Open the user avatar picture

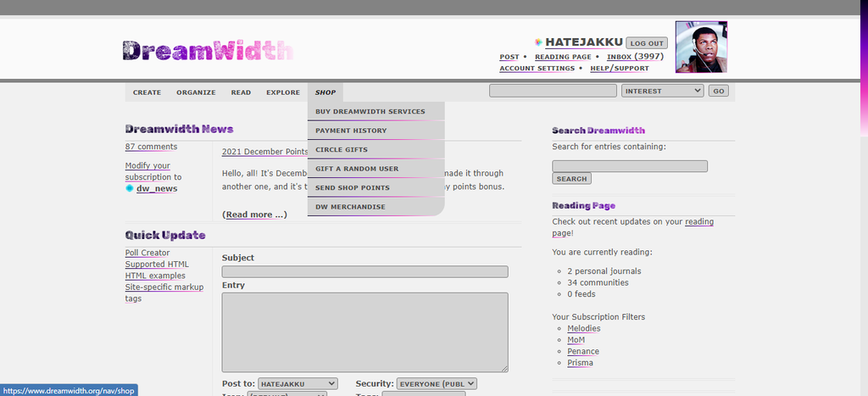coord(701,47)
